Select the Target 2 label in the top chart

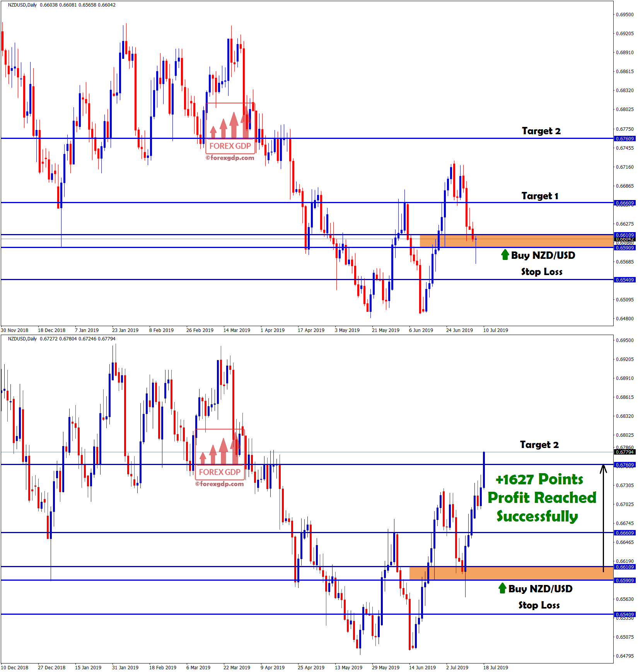tap(541, 131)
